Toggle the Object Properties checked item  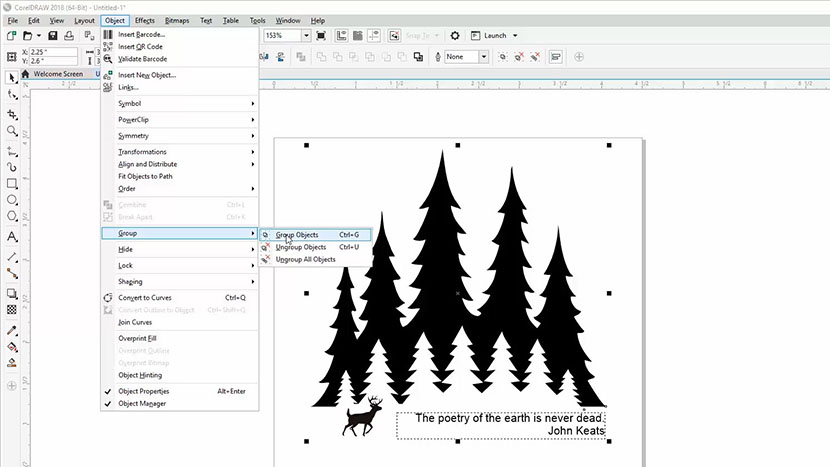click(x=144, y=391)
